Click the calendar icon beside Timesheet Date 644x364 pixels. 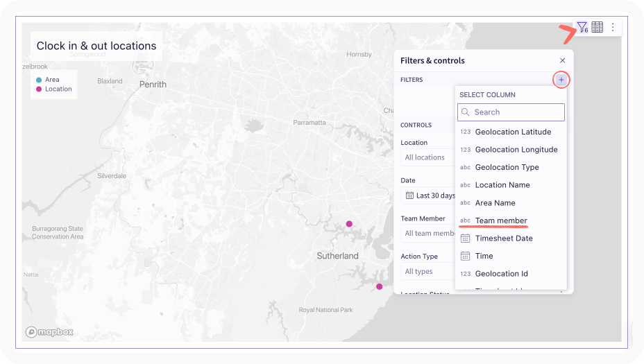(x=465, y=239)
